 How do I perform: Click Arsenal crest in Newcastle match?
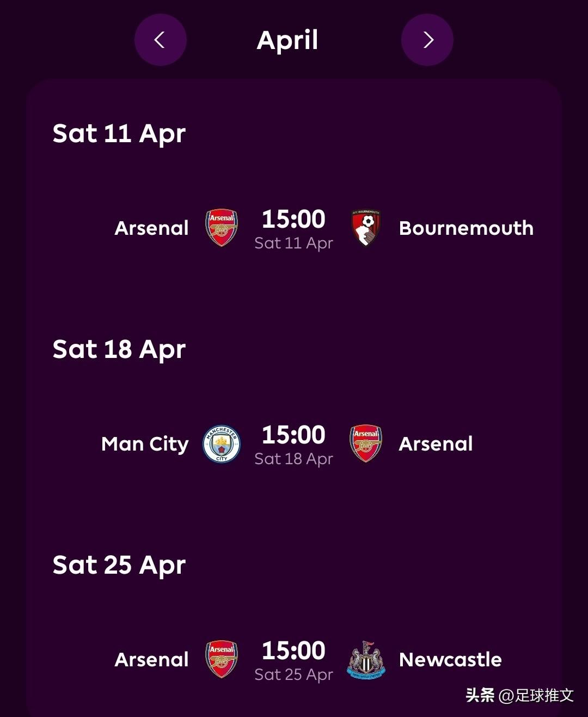tap(222, 659)
